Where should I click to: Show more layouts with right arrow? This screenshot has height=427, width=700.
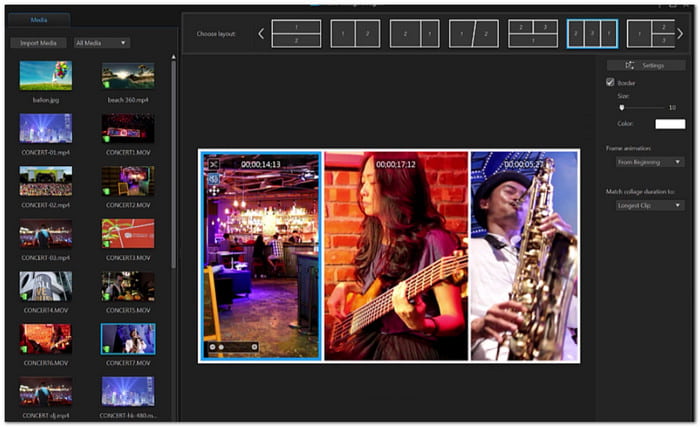680,33
